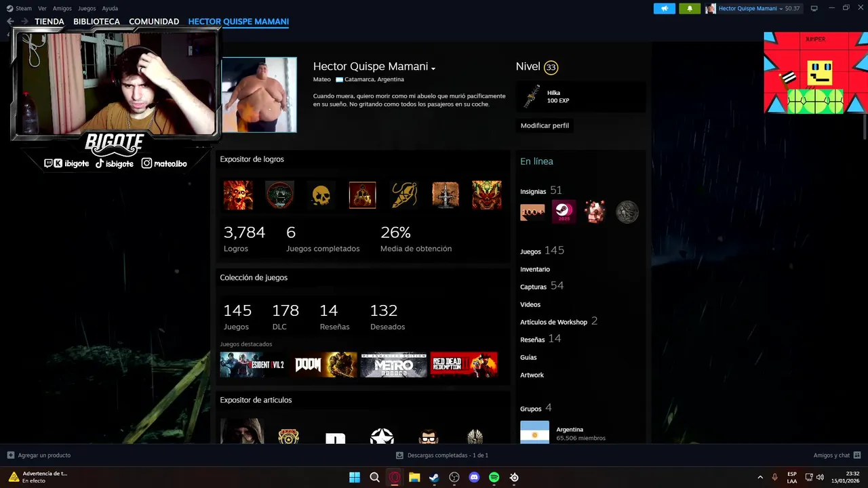This screenshot has width=868, height=488.
Task: Open the green notifications bell
Action: tap(690, 8)
